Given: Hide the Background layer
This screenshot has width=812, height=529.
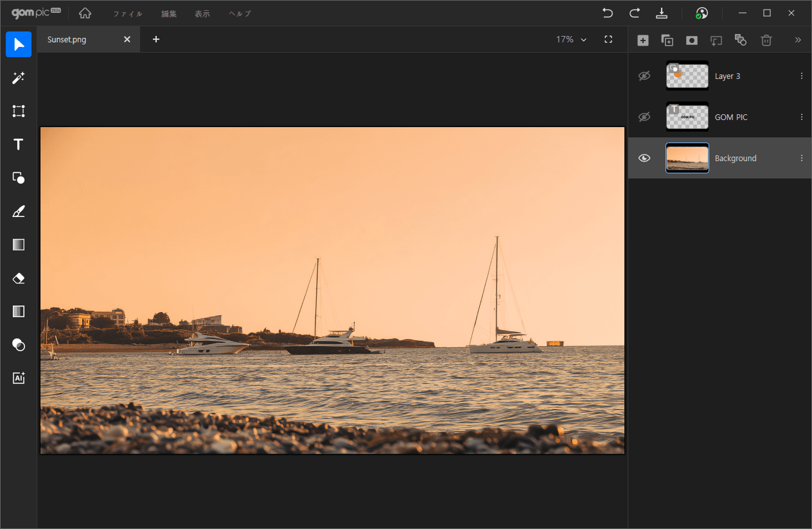Looking at the screenshot, I should pos(644,158).
